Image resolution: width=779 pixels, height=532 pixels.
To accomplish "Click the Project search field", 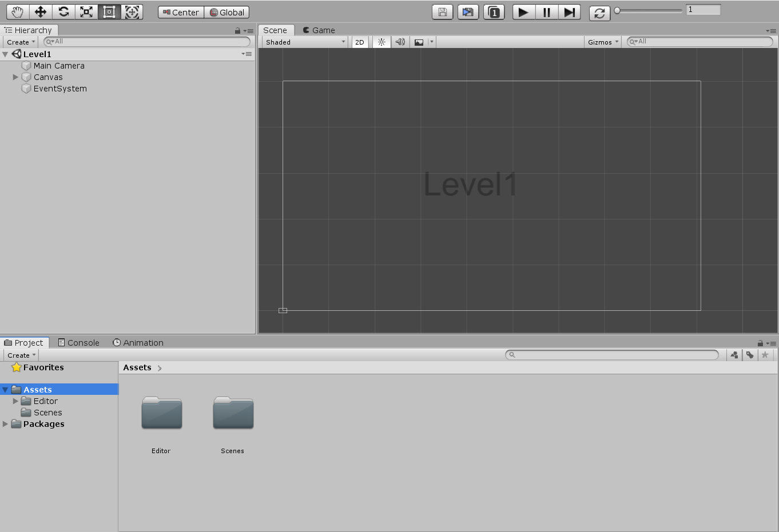I will tap(612, 355).
